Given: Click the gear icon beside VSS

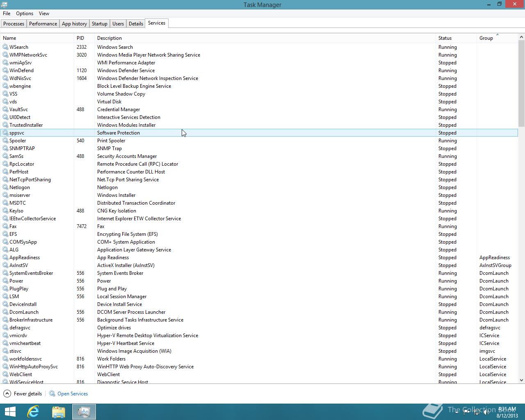Looking at the screenshot, I should [5, 94].
